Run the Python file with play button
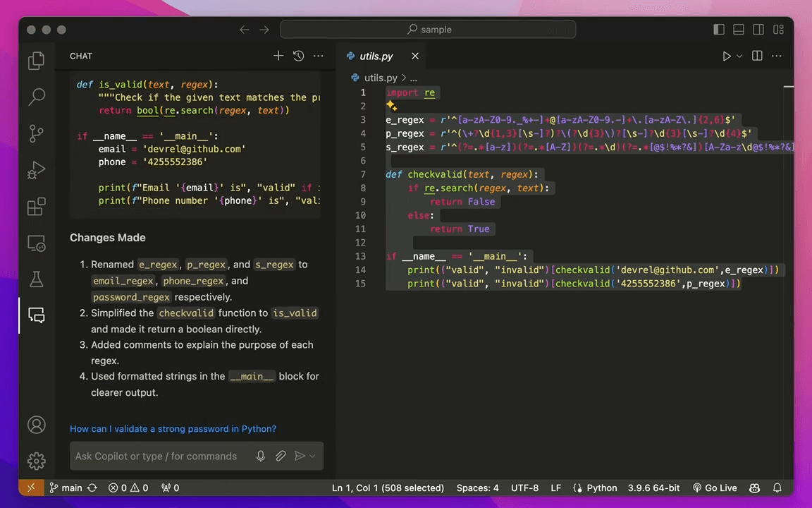Screen dimensions: 812x508 (x=727, y=56)
